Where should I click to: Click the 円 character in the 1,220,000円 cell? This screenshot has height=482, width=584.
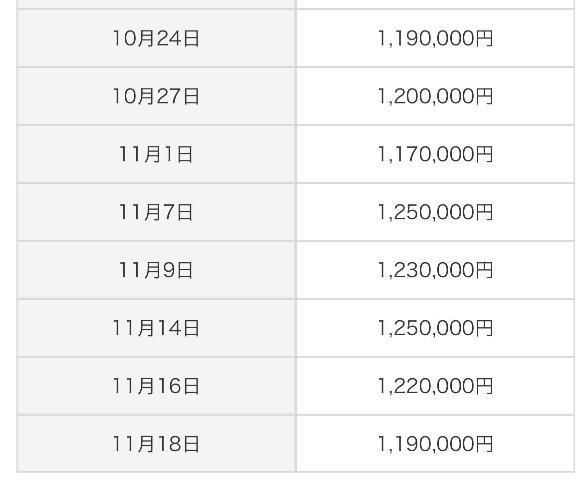[x=485, y=386]
